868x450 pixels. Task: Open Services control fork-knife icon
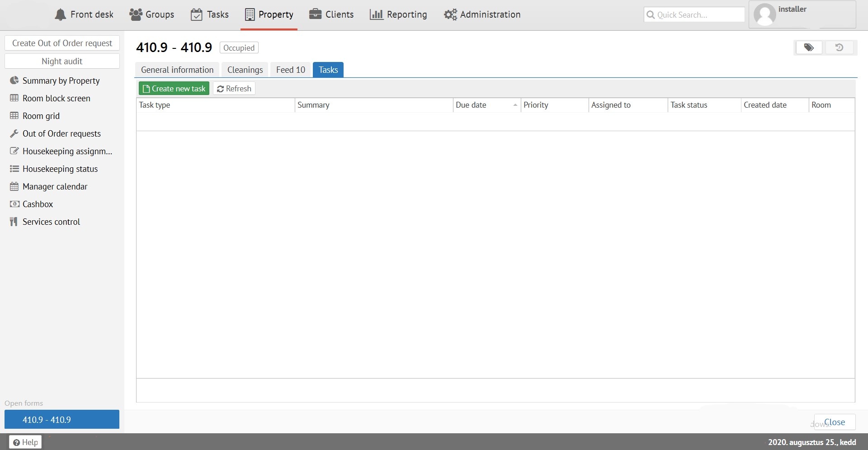pos(14,222)
